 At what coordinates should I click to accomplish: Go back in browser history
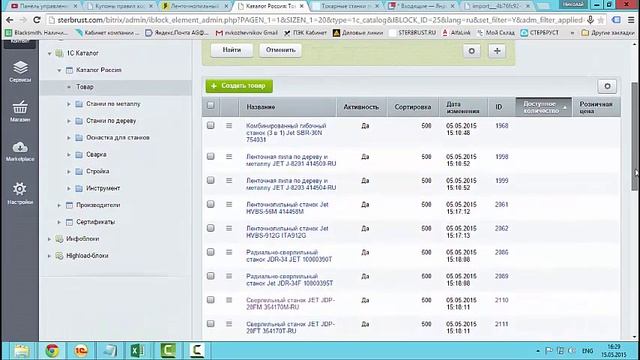coord(9,20)
